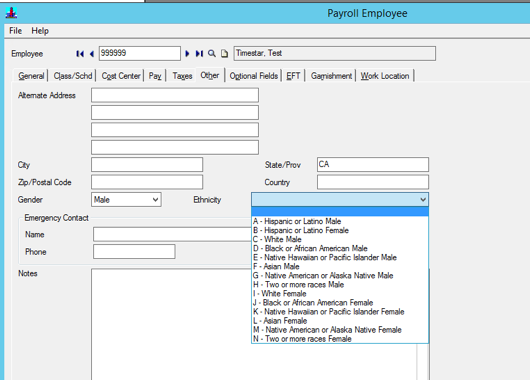Open the Help menu
The height and width of the screenshot is (380, 530).
(40, 31)
